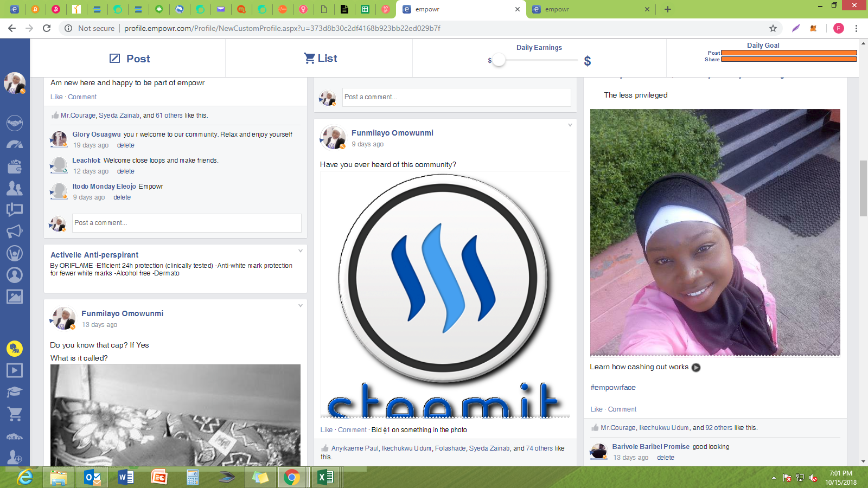The width and height of the screenshot is (868, 488).
Task: Open the chat bubbles icon in the sidebar
Action: [x=15, y=210]
